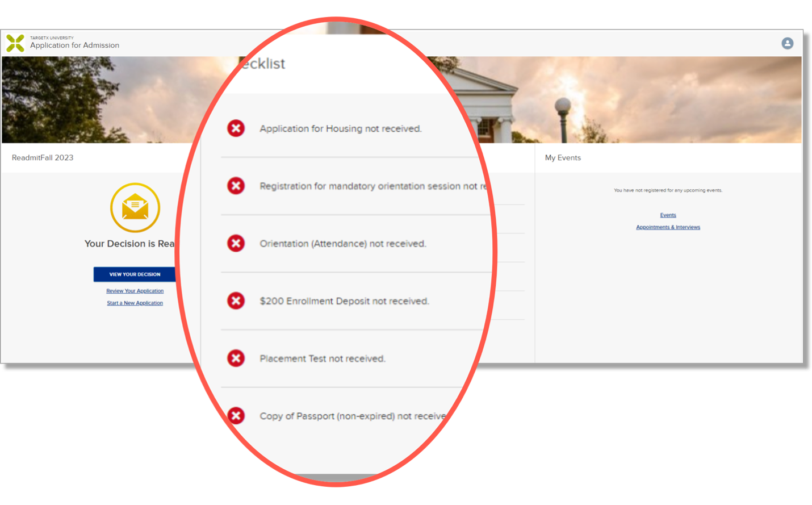Select the Application for Housing checklist text
Screen dimensions: 812x505
click(x=340, y=129)
